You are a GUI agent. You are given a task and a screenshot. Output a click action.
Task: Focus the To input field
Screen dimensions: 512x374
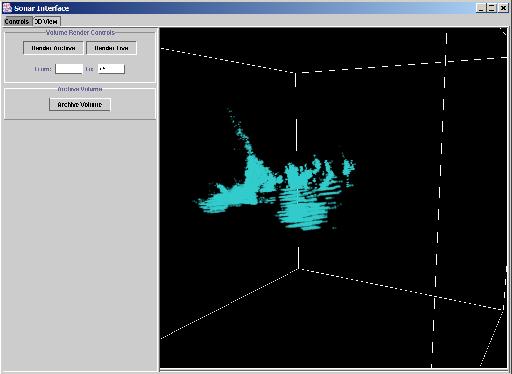pyautogui.click(x=111, y=69)
